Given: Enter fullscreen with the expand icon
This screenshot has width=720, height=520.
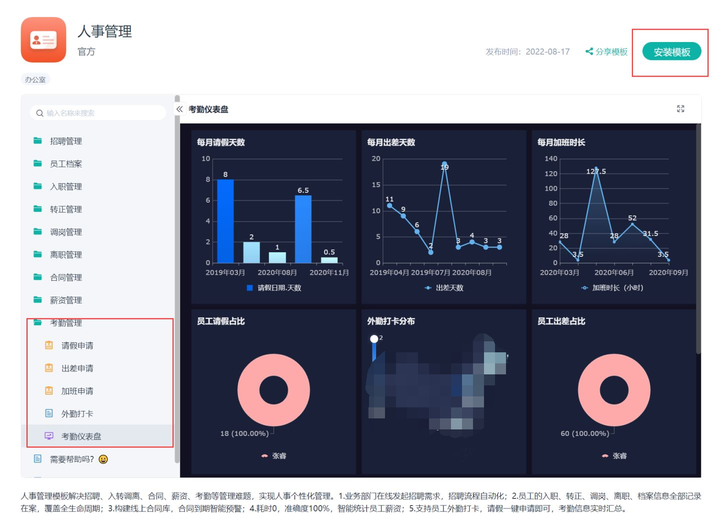Looking at the screenshot, I should pos(681,108).
